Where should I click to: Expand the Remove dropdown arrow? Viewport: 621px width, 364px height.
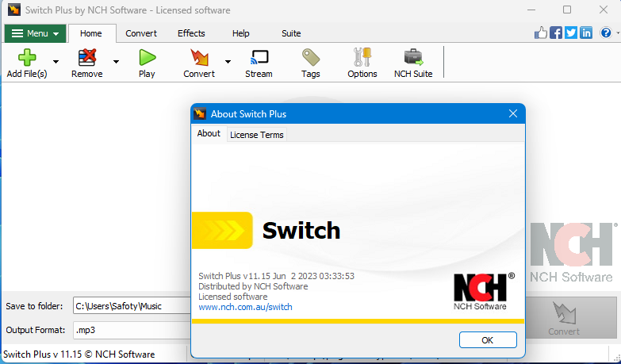coord(116,61)
